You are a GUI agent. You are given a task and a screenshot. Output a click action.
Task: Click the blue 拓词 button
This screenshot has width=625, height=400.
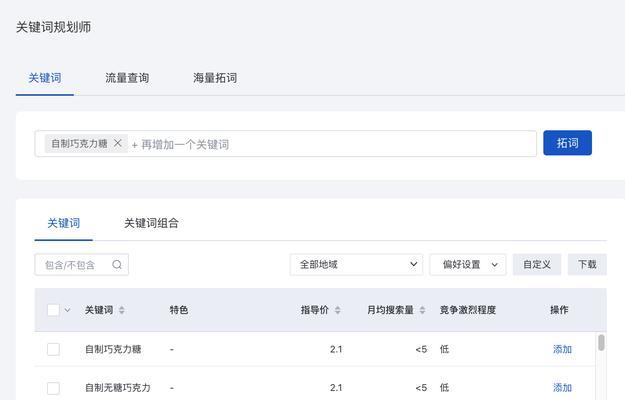[567, 143]
